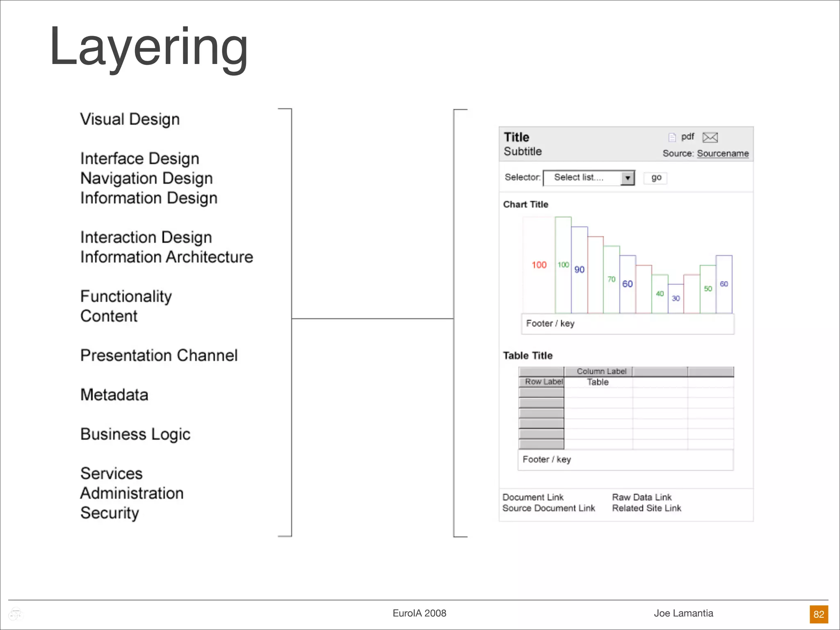Click the email envelope icon
The height and width of the screenshot is (630, 840).
tap(710, 137)
